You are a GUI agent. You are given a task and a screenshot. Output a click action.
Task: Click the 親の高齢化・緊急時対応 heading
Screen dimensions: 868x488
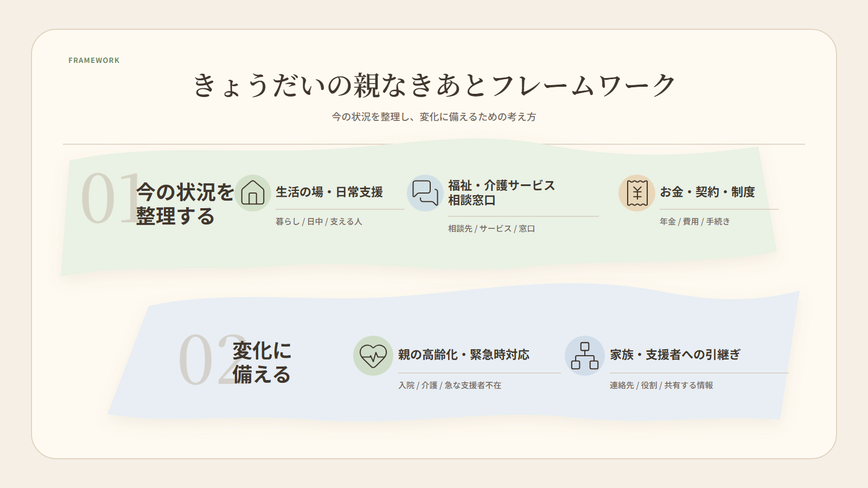[464, 355]
